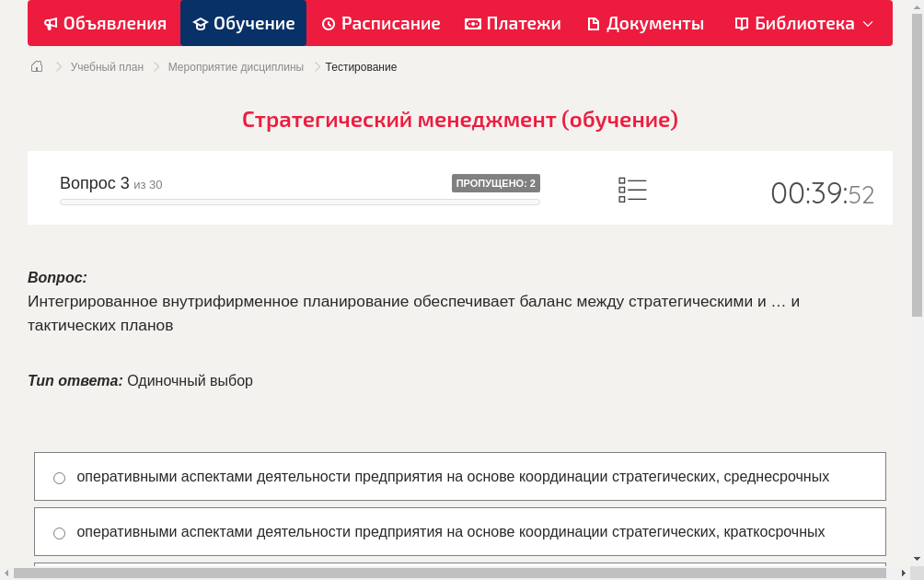Screen dimensions: 924x580
Task: Expand the Библиотека dropdown chevron
Action: point(867,24)
